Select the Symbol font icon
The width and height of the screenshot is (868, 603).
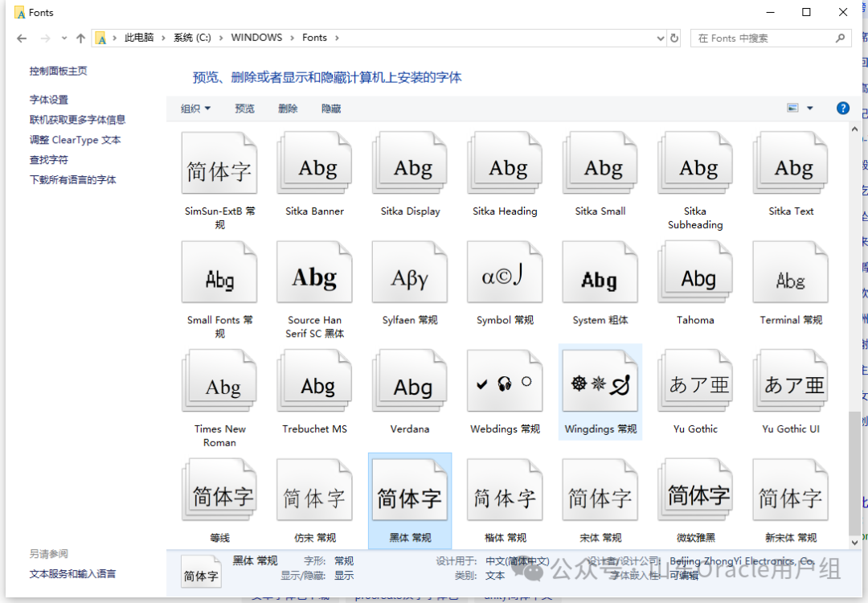point(505,272)
